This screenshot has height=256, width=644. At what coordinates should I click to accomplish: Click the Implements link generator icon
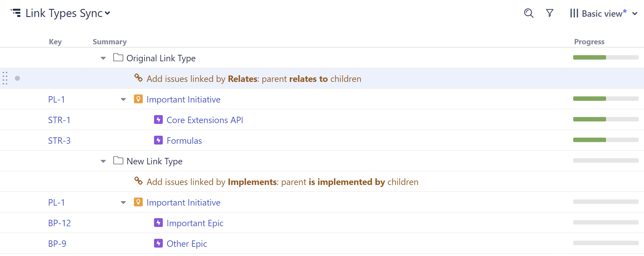[138, 181]
